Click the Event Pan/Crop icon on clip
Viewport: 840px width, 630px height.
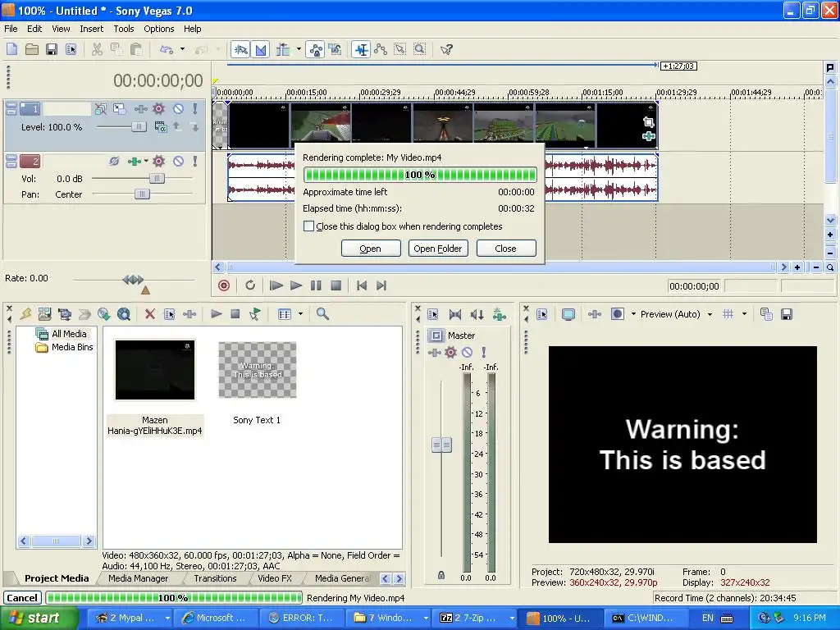pyautogui.click(x=648, y=122)
